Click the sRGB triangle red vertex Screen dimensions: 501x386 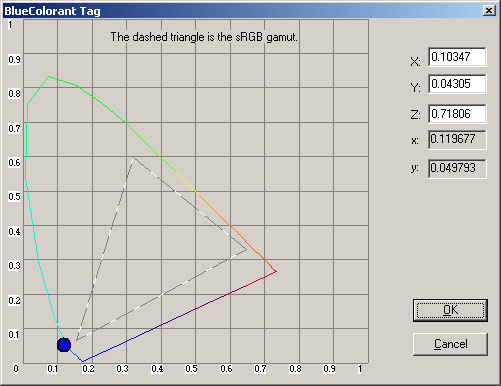pyautogui.click(x=246, y=249)
